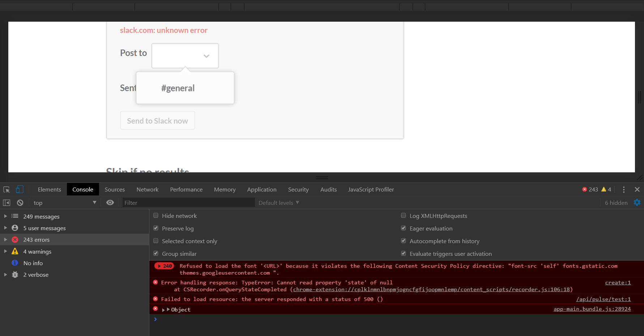Switch to the Sources tab
644x336 pixels.
115,189
